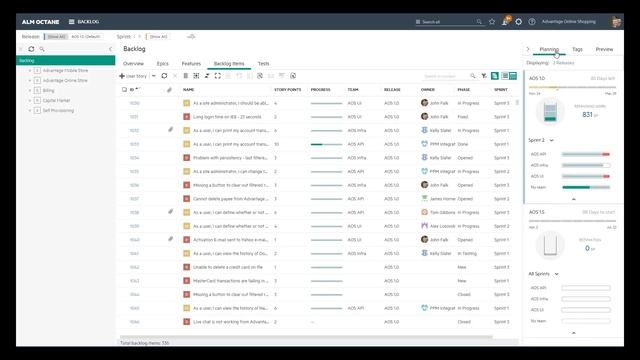Image resolution: width=640 pixels, height=360 pixels.
Task: Sort by the STORY POINTS column header
Action: click(287, 89)
